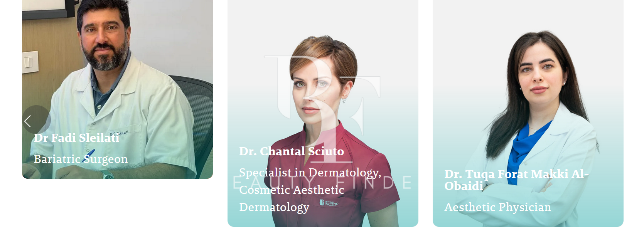Click the Dr. Chantal Sciuto name
Viewport: 644px width, 240px height.
[x=291, y=152]
